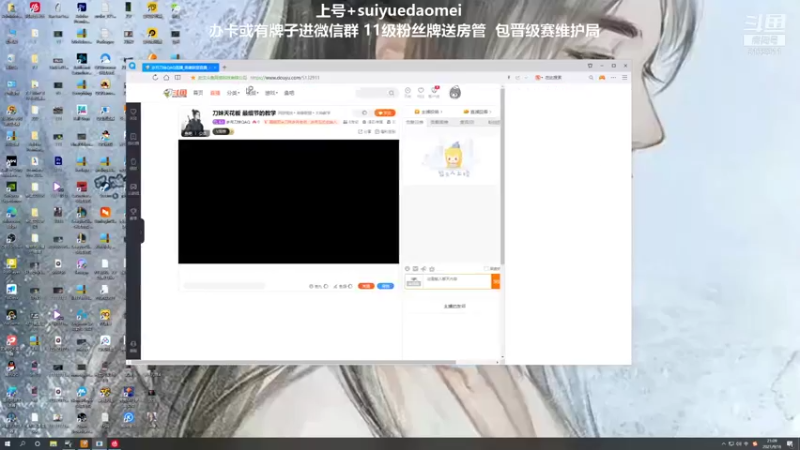The width and height of the screenshot is (800, 450).
Task: Click the Douyu search magnifier icon
Action: tap(391, 93)
